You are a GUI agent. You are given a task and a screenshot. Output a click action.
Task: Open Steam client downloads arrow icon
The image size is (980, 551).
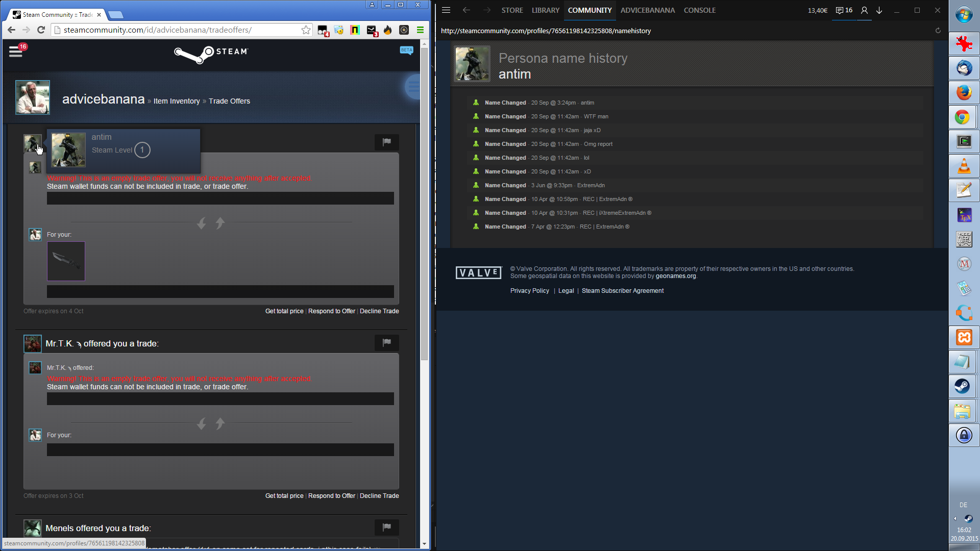pos(879,10)
